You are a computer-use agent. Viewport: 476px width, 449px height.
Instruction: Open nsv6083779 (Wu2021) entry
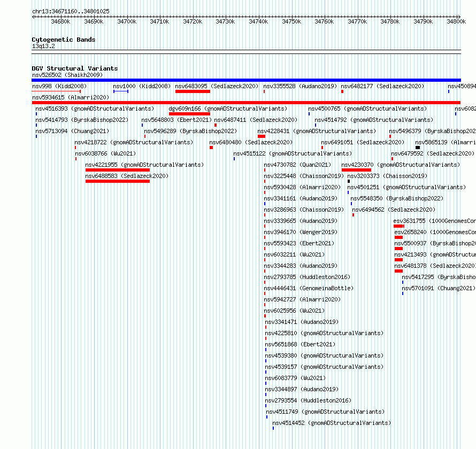pos(295,378)
